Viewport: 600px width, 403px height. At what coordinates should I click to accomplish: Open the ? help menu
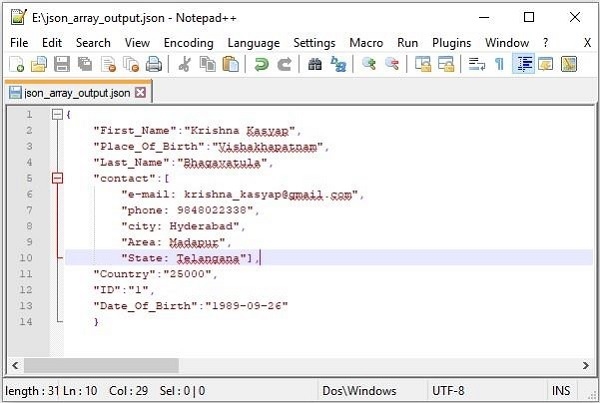tap(545, 42)
